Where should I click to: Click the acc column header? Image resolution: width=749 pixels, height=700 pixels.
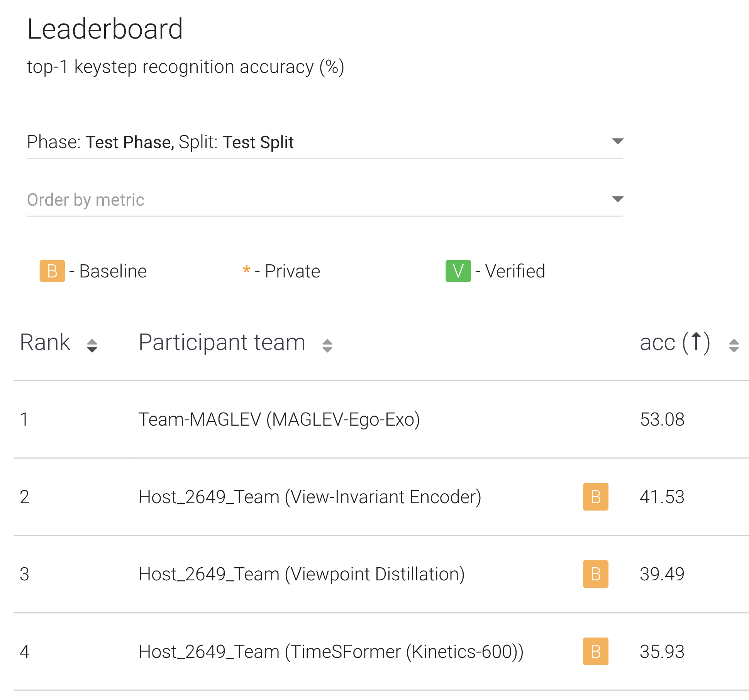click(674, 342)
